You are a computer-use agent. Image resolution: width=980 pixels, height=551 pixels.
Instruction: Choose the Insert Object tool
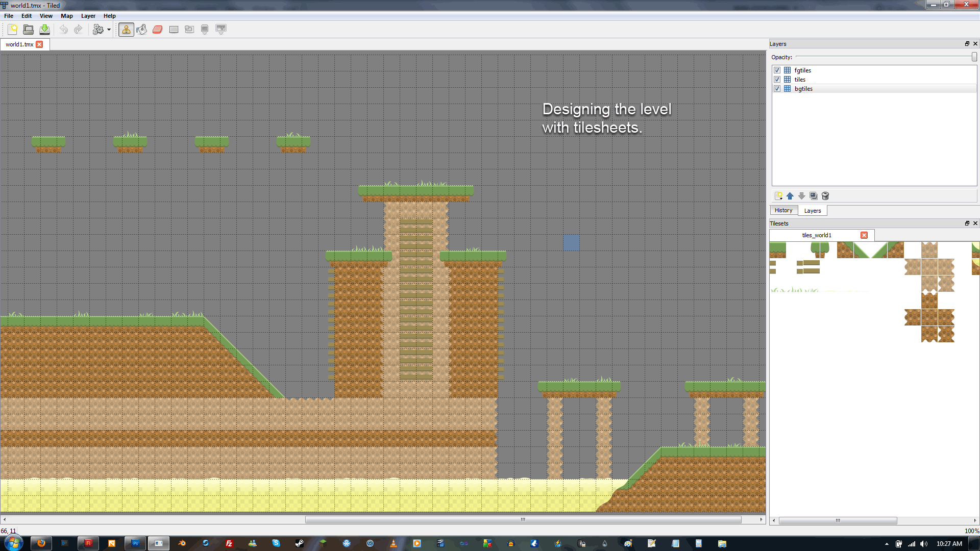205,30
